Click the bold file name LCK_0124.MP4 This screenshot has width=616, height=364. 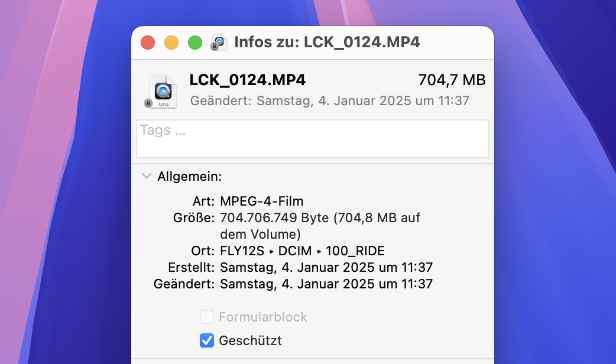(x=248, y=80)
